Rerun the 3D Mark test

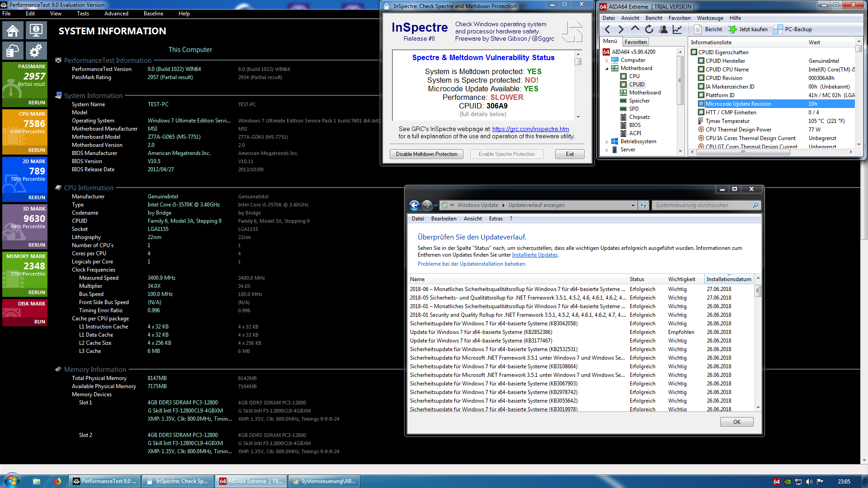(37, 245)
